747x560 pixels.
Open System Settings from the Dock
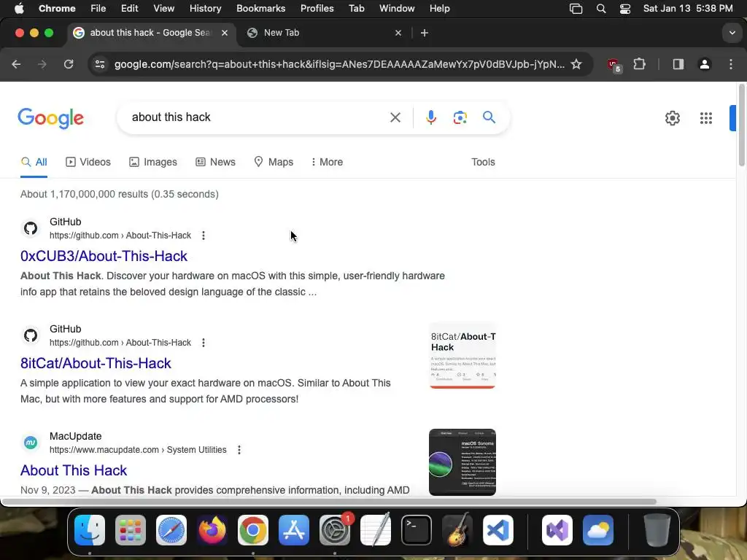pos(335,530)
